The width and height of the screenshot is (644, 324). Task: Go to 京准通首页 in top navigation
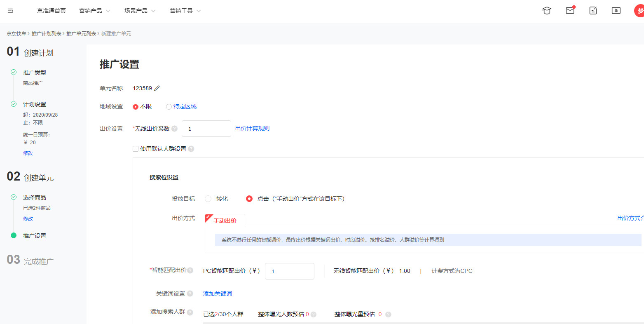pos(52,11)
